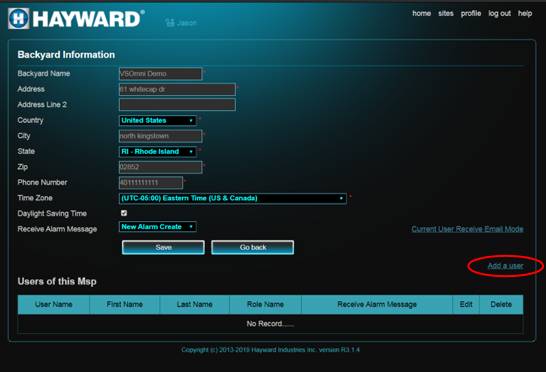Open the help menu item
The height and width of the screenshot is (372, 546).
(525, 14)
